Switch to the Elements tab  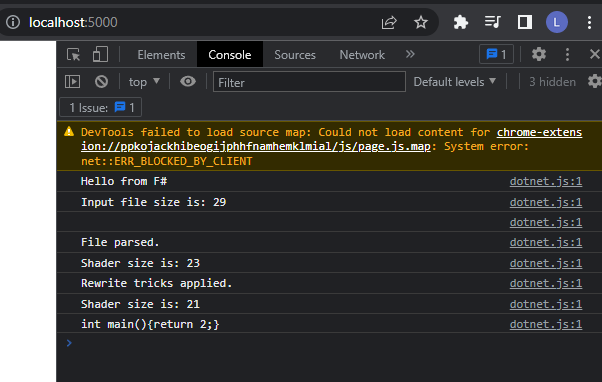pos(161,55)
